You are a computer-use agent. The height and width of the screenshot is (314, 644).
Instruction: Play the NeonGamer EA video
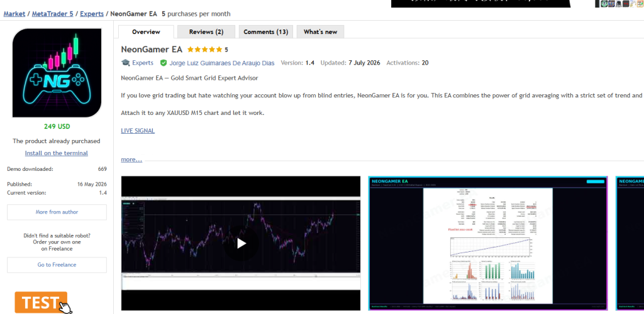tap(241, 244)
